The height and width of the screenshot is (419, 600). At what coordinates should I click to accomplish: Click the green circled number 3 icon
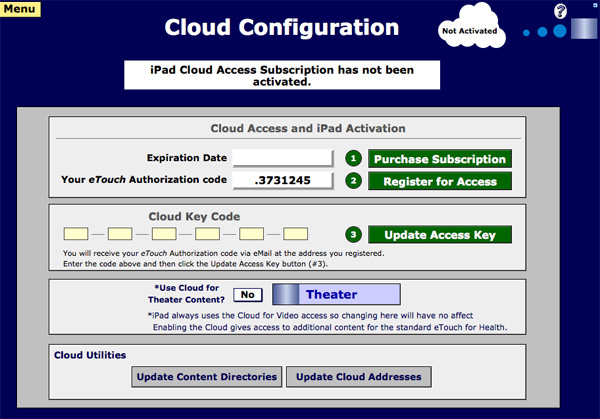353,234
